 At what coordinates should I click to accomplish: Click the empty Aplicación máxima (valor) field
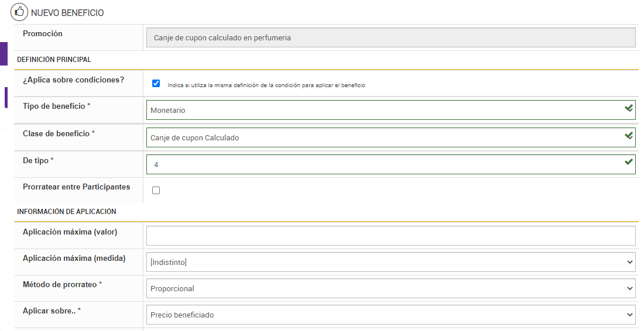pyautogui.click(x=390, y=236)
